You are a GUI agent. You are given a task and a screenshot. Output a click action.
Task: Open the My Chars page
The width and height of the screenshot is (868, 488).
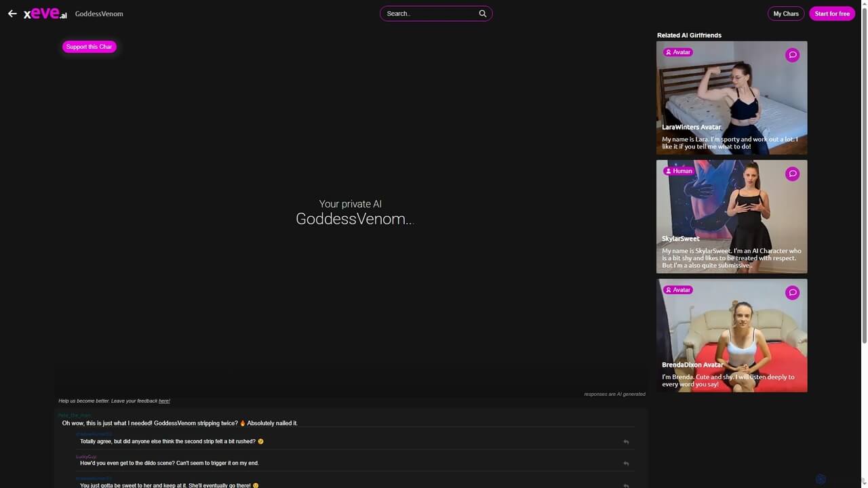pyautogui.click(x=786, y=14)
